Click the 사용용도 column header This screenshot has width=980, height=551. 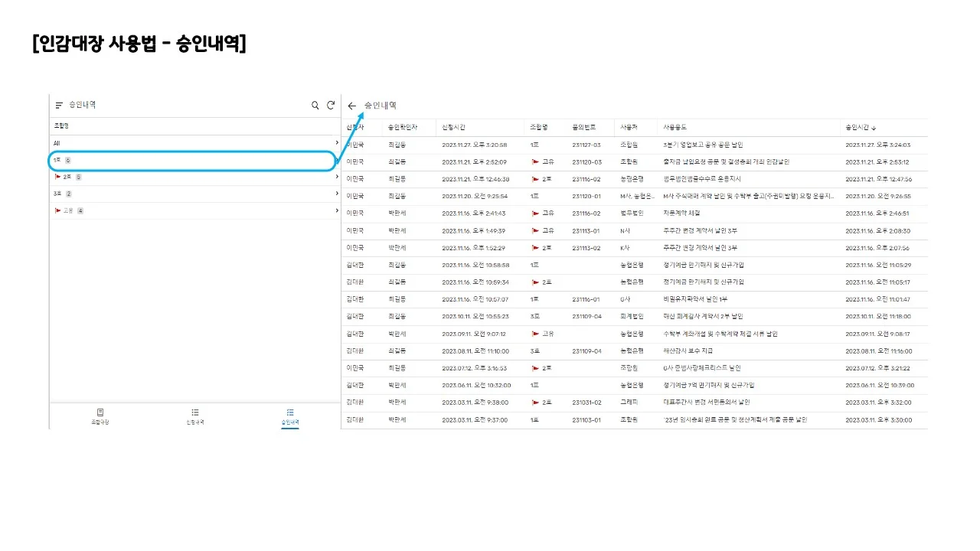[x=675, y=127]
